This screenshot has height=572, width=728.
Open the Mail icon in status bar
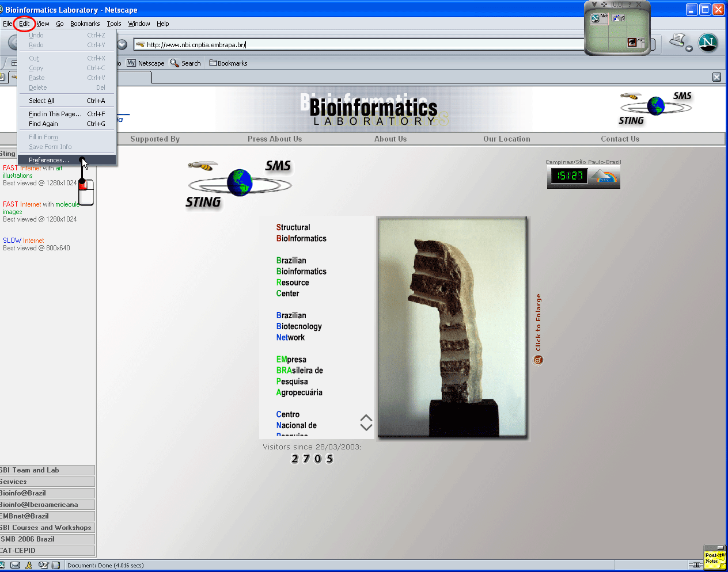(x=16, y=565)
